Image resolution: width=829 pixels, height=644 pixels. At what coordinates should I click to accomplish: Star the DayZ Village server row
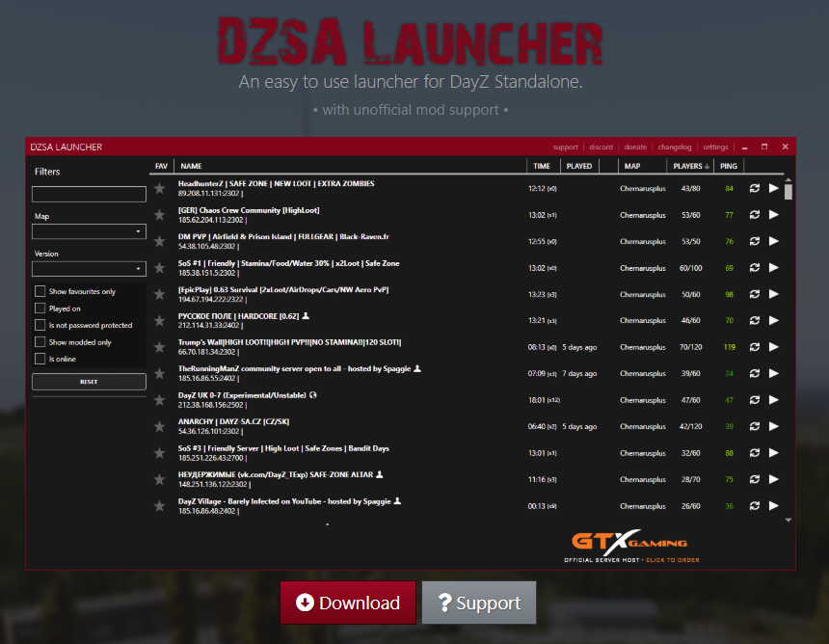(159, 506)
